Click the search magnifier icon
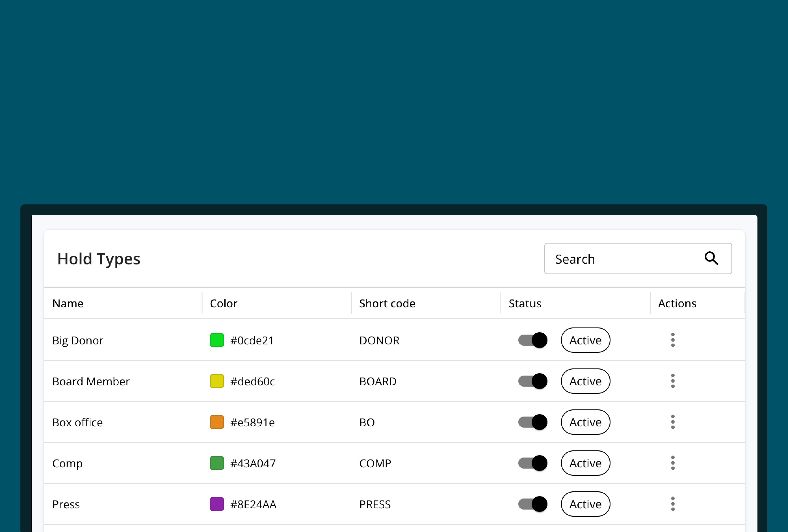788x532 pixels. coord(711,258)
